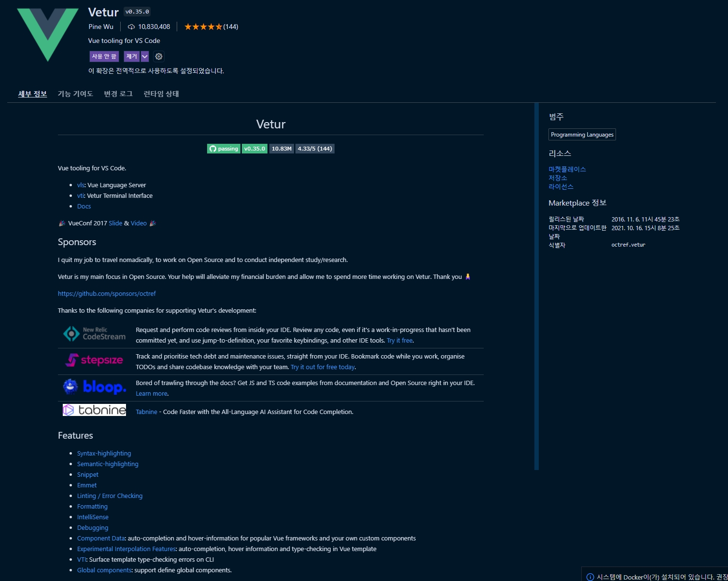Click the Tabnine sponsor logo
728x581 pixels.
pos(94,410)
